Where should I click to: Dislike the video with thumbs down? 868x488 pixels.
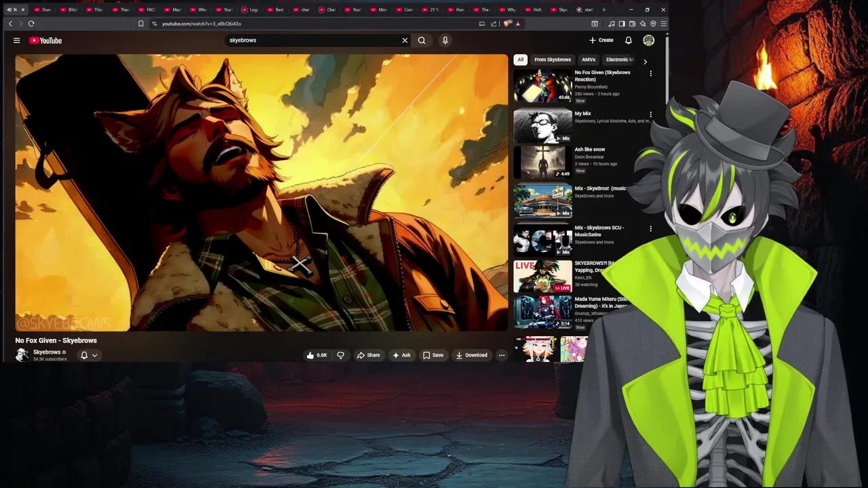point(341,355)
